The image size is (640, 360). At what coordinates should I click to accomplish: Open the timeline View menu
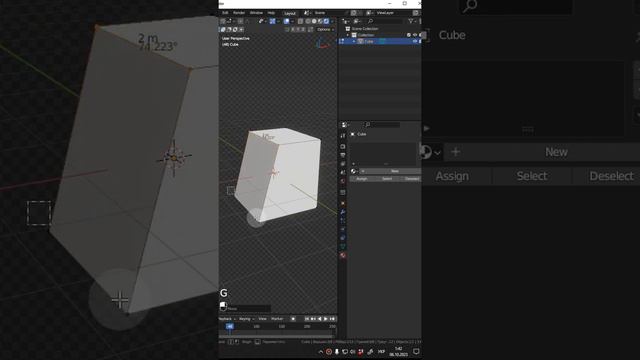point(262,319)
